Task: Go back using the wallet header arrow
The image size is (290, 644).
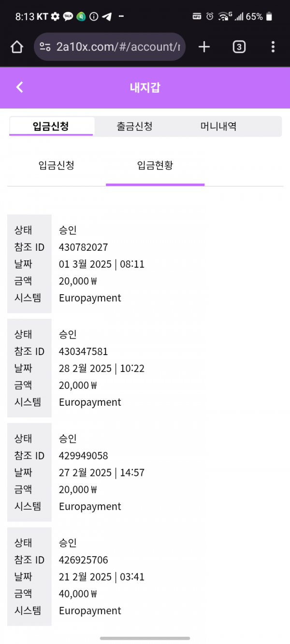Action: tap(19, 87)
